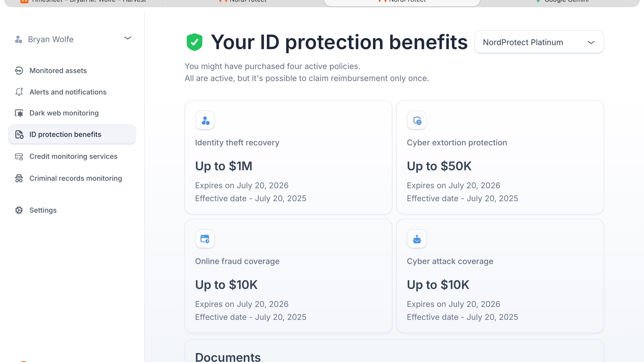This screenshot has width=644, height=362.
Task: Click the Alerts and notifications bell icon
Action: click(x=19, y=92)
